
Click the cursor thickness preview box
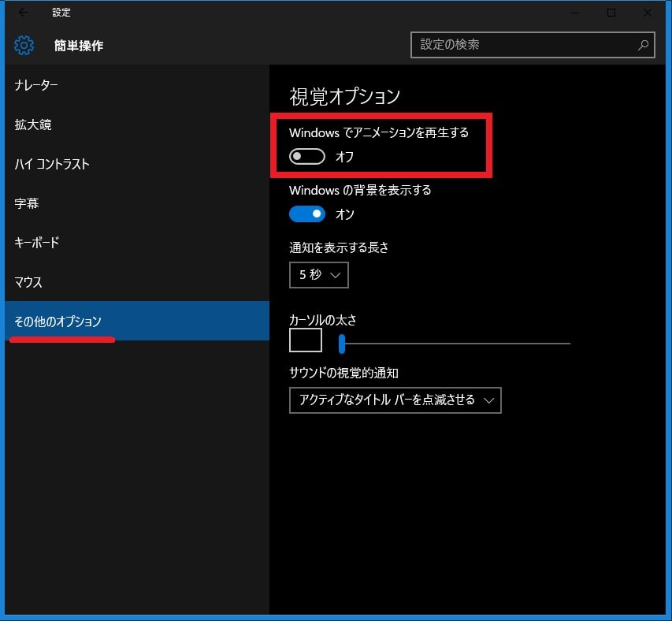(306, 340)
